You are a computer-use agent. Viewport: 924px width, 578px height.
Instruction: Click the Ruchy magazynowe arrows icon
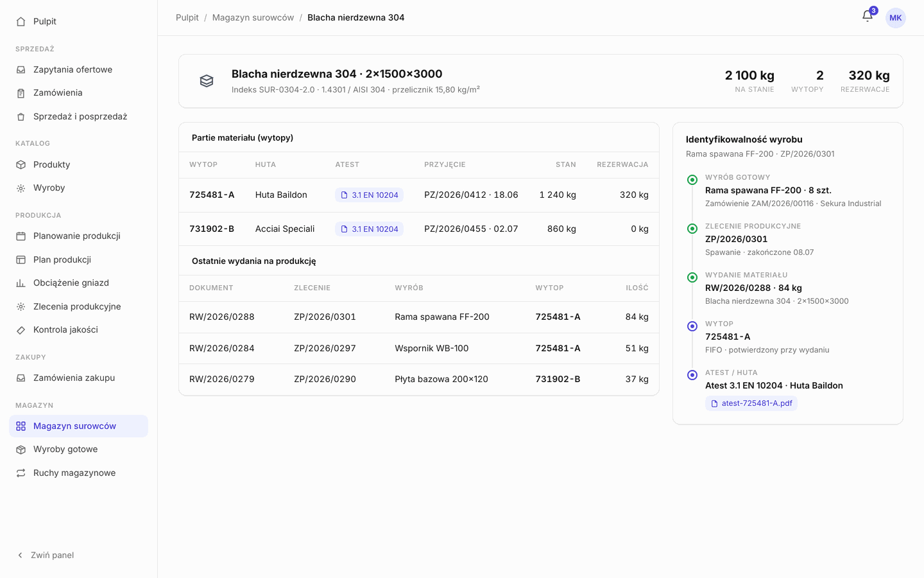(x=21, y=473)
